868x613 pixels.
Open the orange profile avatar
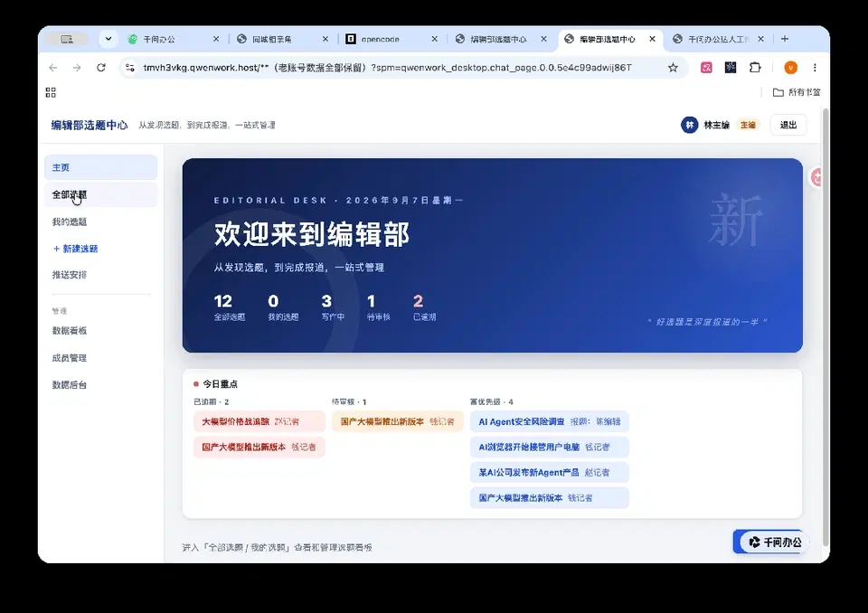tap(790, 68)
